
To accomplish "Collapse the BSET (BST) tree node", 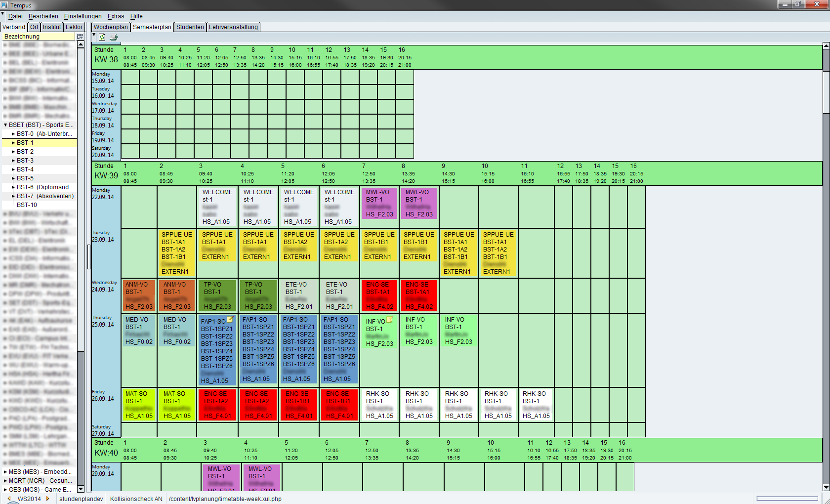I will 5,125.
